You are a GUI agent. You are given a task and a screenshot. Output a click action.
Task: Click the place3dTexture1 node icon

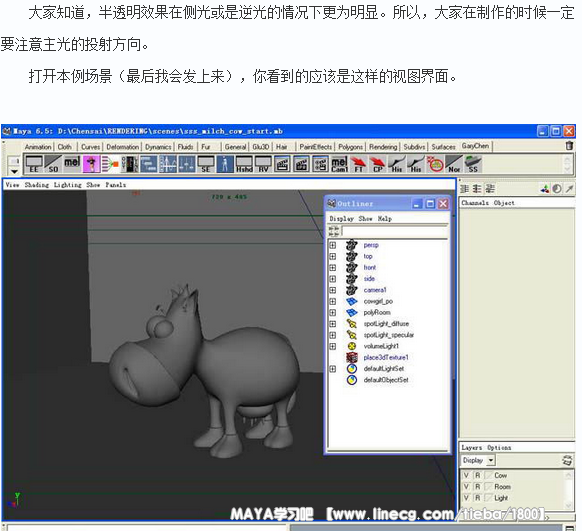click(351, 357)
